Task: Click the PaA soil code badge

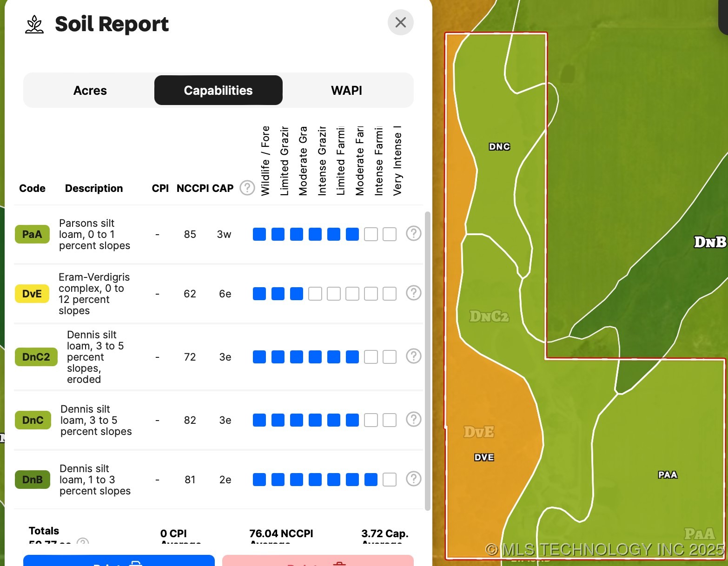Action: coord(32,234)
